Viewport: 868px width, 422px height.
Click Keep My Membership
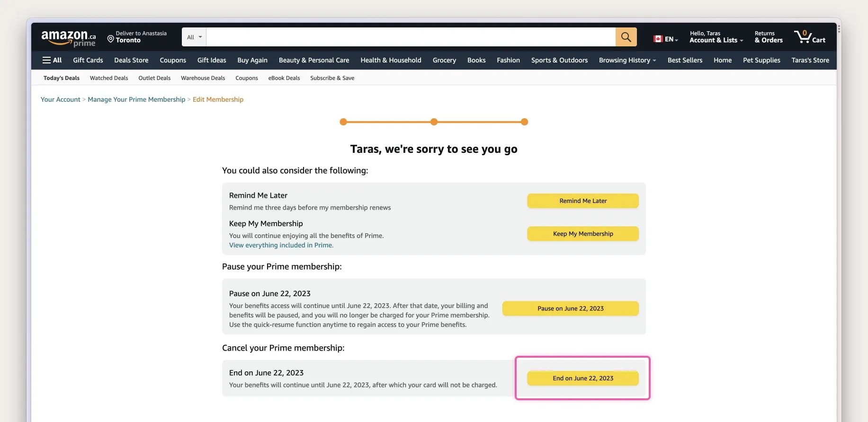pyautogui.click(x=582, y=233)
